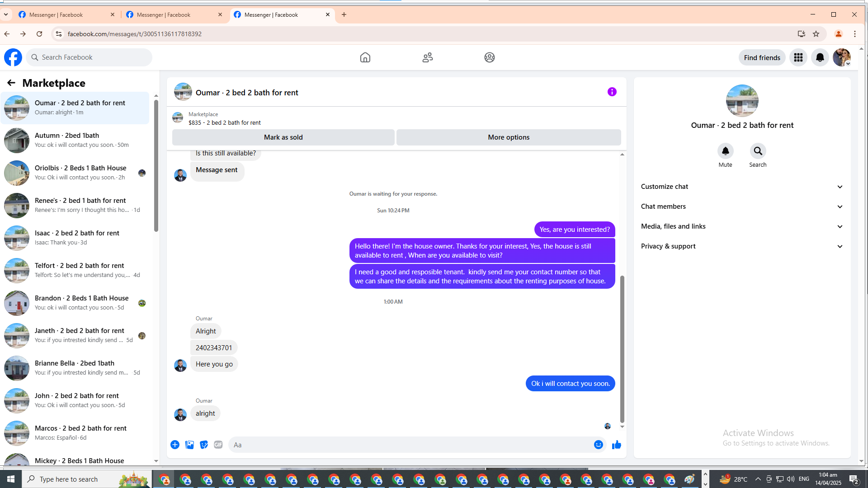Click the GIF picker icon
This screenshot has height=488, width=868.
click(x=218, y=445)
